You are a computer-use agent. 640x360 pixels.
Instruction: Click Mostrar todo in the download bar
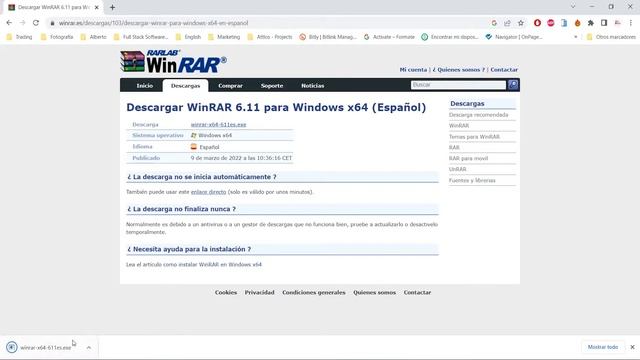click(603, 347)
